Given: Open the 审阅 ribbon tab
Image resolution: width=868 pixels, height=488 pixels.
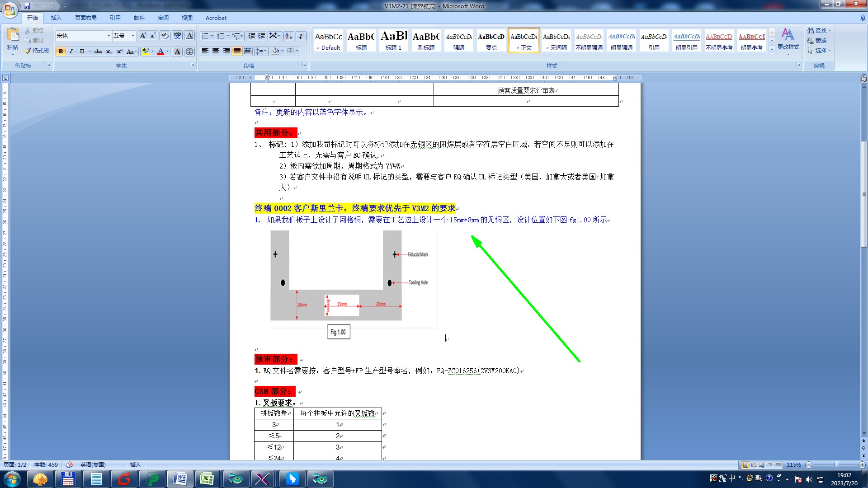Looking at the screenshot, I should (x=163, y=18).
